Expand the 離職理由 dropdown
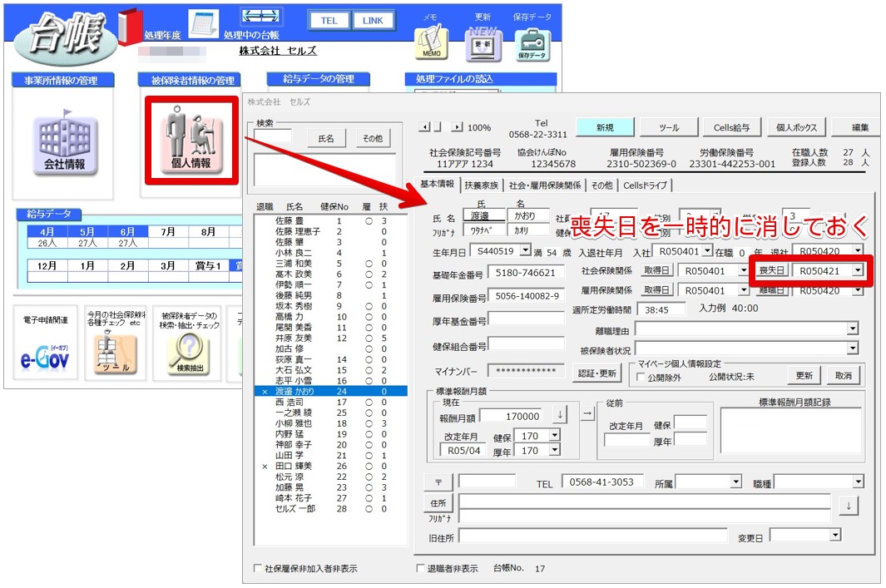This screenshot has height=588, width=886. 853,329
